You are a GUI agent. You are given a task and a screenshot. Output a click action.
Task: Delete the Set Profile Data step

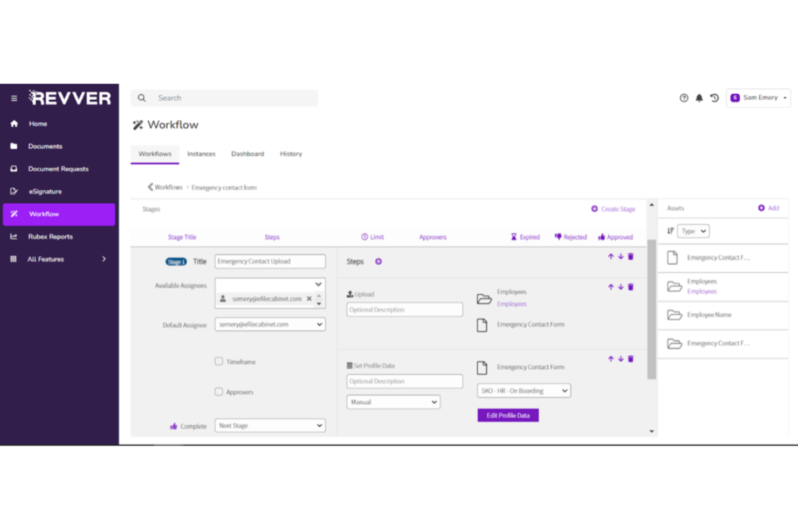(631, 359)
